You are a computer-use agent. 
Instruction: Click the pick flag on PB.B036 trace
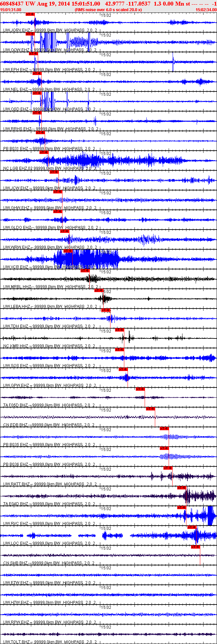click(164, 448)
